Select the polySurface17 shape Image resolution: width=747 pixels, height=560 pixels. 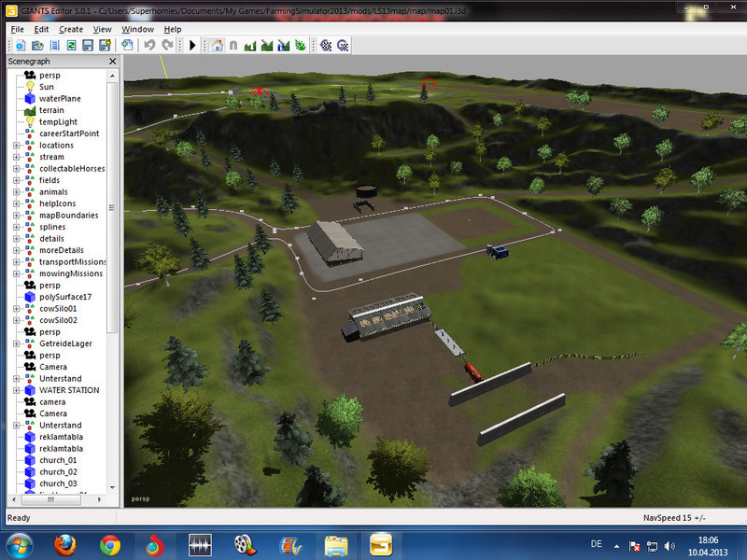[x=65, y=297]
